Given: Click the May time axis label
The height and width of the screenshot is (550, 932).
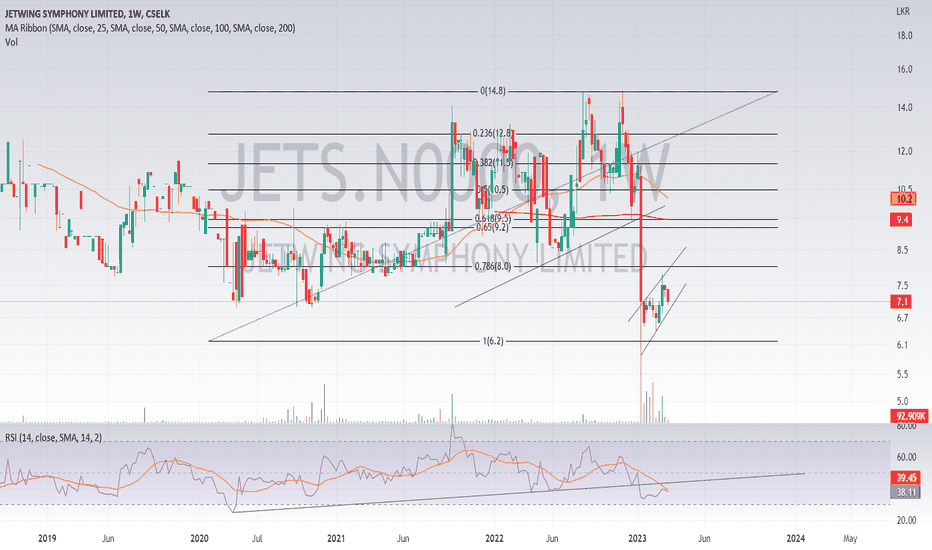Looking at the screenshot, I should pyautogui.click(x=850, y=539).
